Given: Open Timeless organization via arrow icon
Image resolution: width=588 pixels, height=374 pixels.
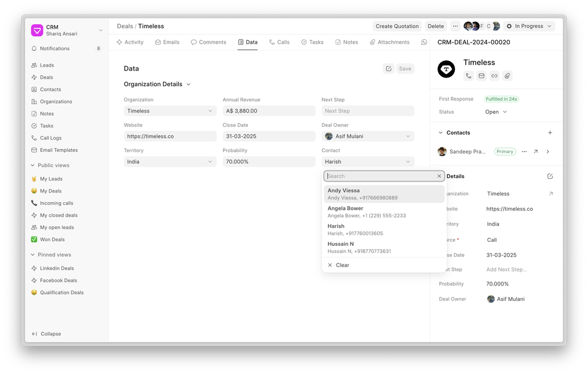Looking at the screenshot, I should coord(551,194).
